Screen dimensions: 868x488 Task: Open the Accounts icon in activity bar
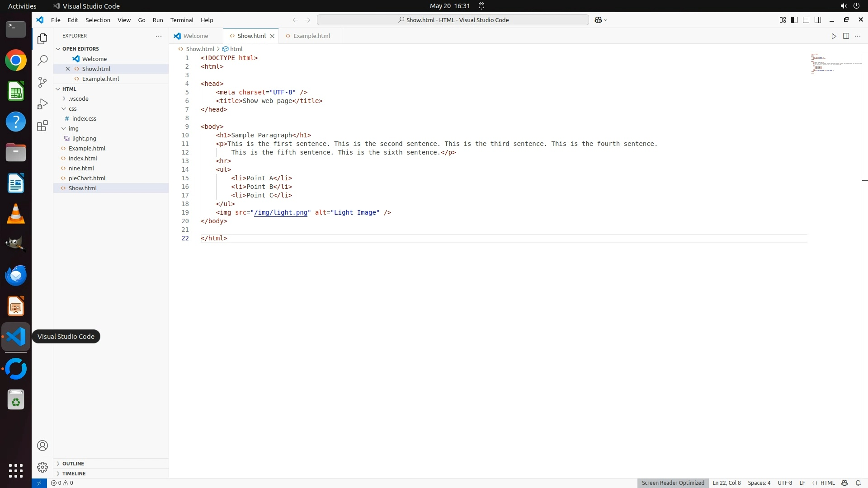(42, 446)
